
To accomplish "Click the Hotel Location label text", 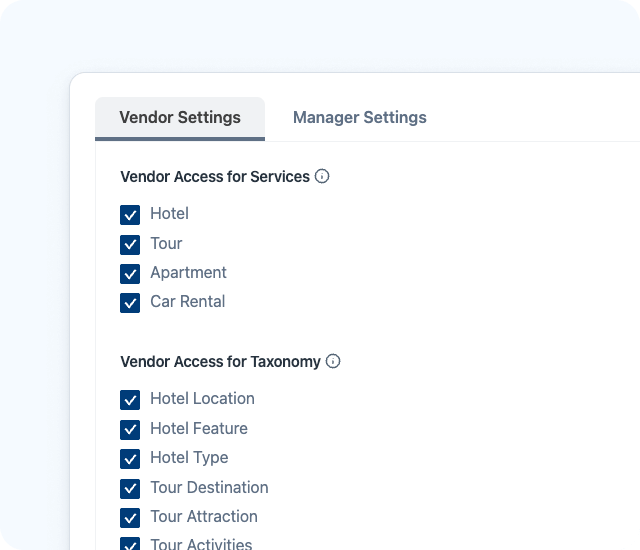I will pyautogui.click(x=202, y=398).
